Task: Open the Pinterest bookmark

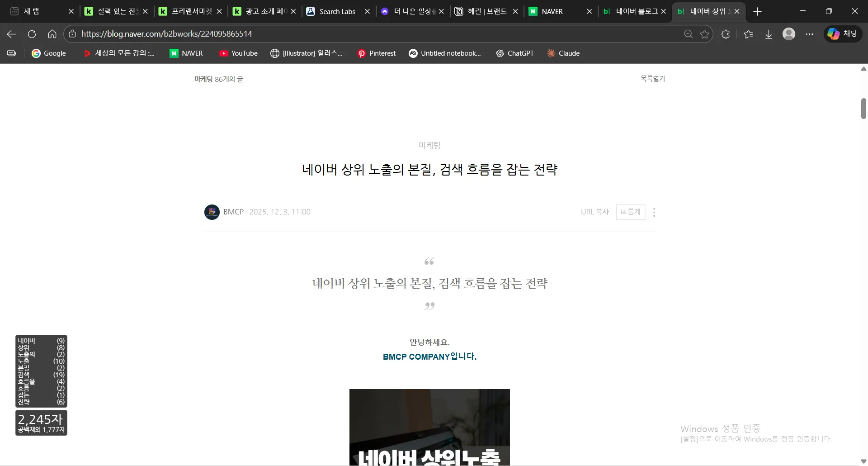Action: click(376, 53)
